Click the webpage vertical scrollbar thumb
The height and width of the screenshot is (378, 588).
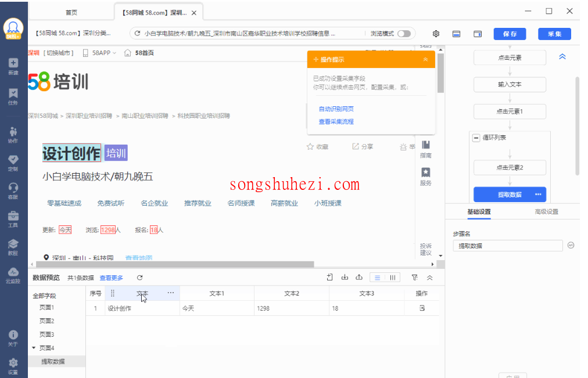[x=440, y=73]
